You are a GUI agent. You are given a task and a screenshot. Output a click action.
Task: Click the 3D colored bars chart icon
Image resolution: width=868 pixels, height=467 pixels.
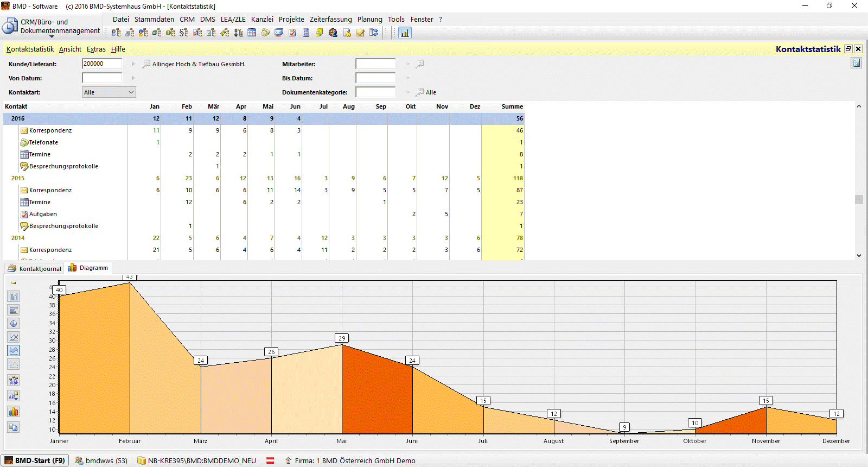14,412
